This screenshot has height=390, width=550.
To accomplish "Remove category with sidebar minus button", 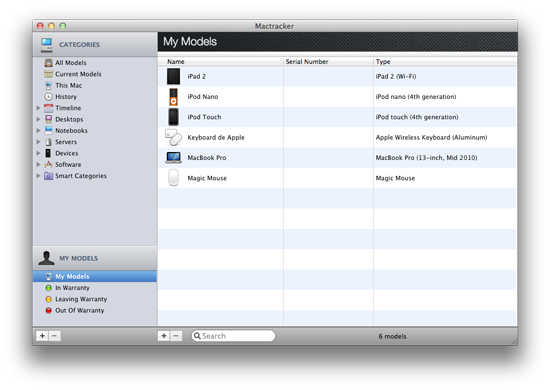I will point(54,336).
